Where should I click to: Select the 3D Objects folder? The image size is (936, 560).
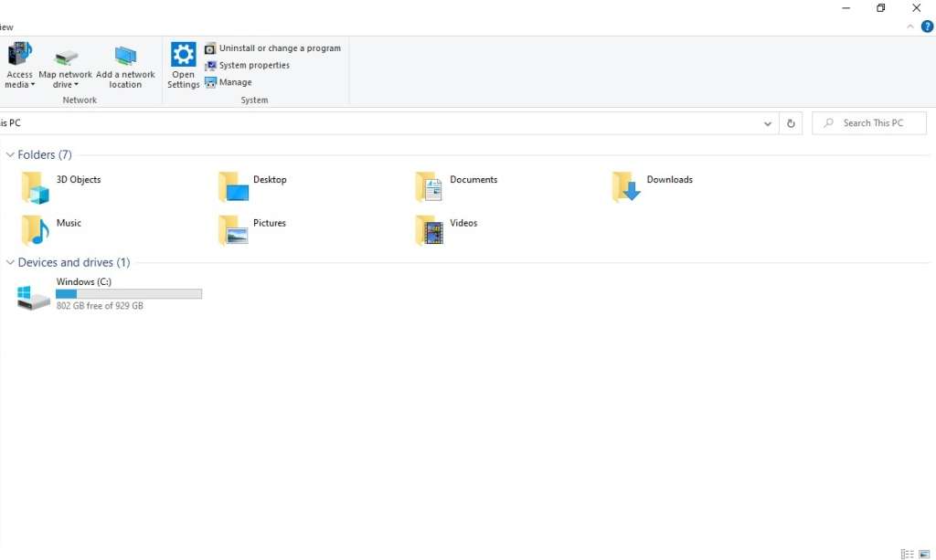tap(37, 186)
